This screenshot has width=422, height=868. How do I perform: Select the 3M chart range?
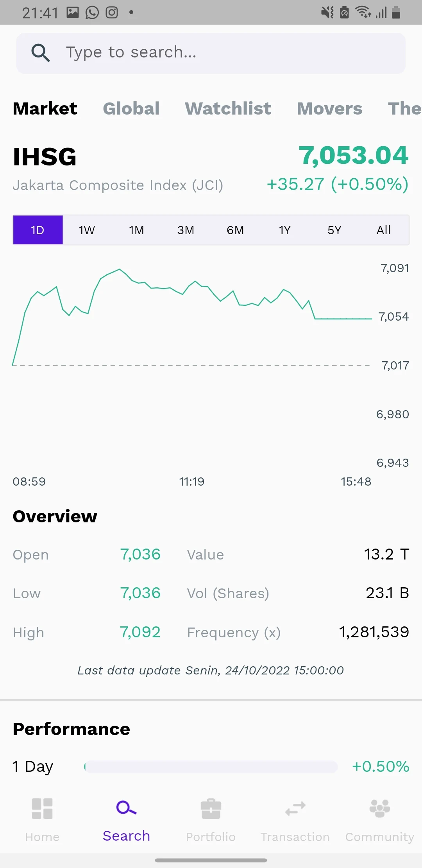point(186,230)
